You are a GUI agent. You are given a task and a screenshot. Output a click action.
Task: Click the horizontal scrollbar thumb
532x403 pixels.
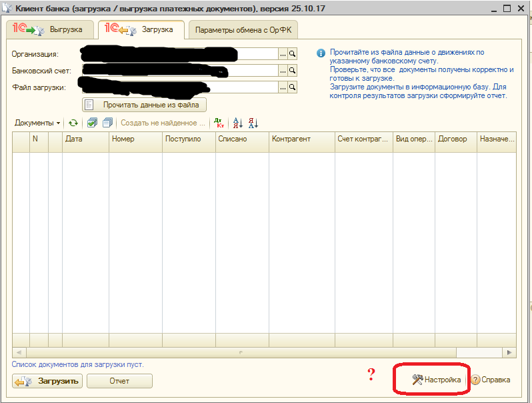pyautogui.click(x=241, y=352)
